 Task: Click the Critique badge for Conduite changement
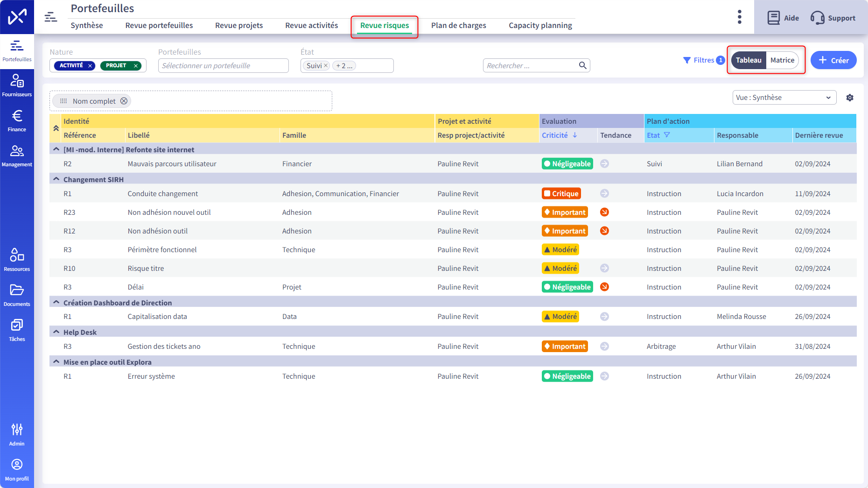coord(561,193)
